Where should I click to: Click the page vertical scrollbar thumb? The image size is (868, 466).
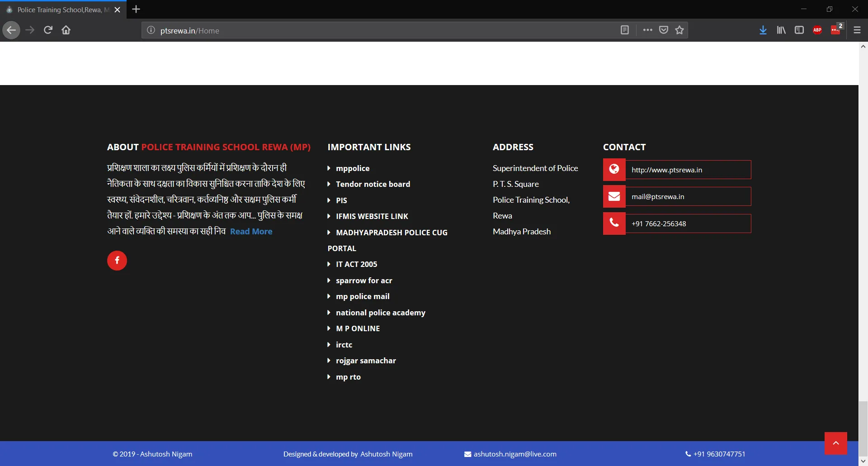pyautogui.click(x=863, y=428)
